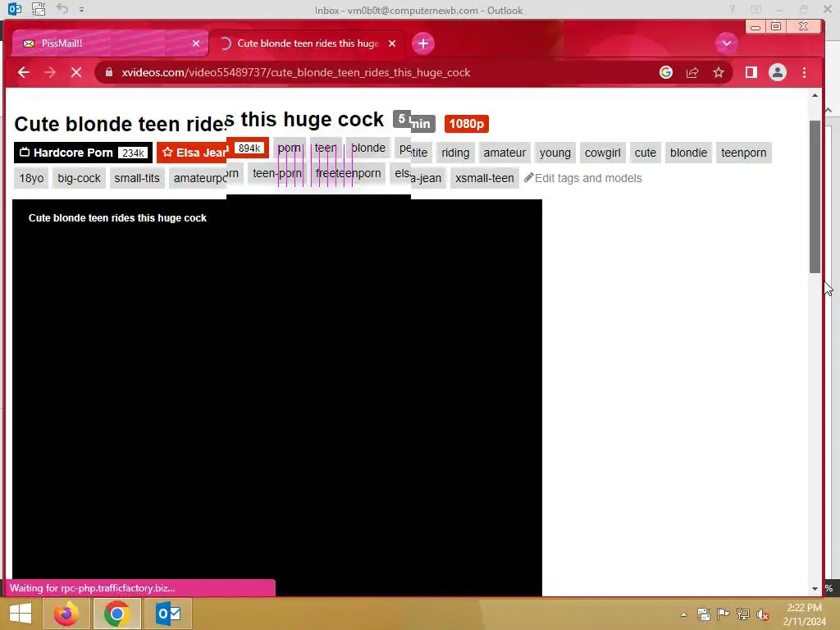The height and width of the screenshot is (630, 840).
Task: Close the currently loading second tab
Action: coord(392,43)
